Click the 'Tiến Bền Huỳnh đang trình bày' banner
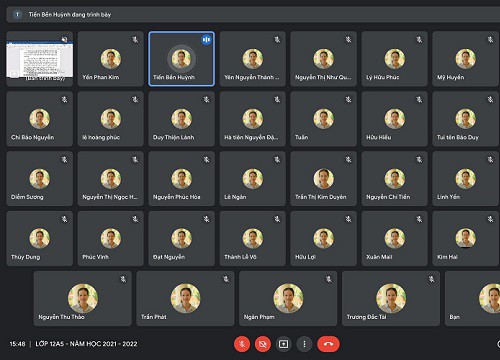The image size is (500, 360). tap(253, 14)
